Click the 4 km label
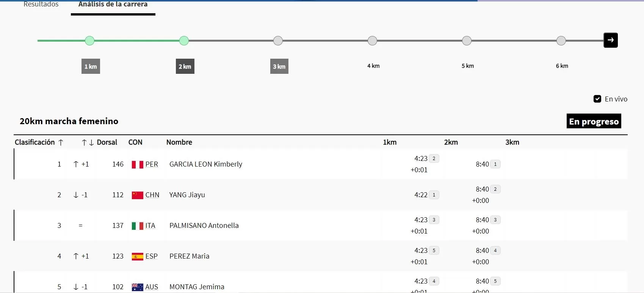 point(373,66)
